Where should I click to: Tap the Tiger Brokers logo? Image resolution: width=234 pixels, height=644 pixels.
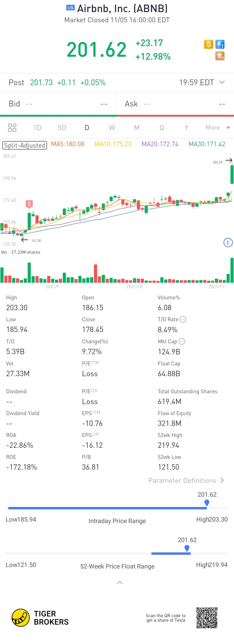coord(40,617)
